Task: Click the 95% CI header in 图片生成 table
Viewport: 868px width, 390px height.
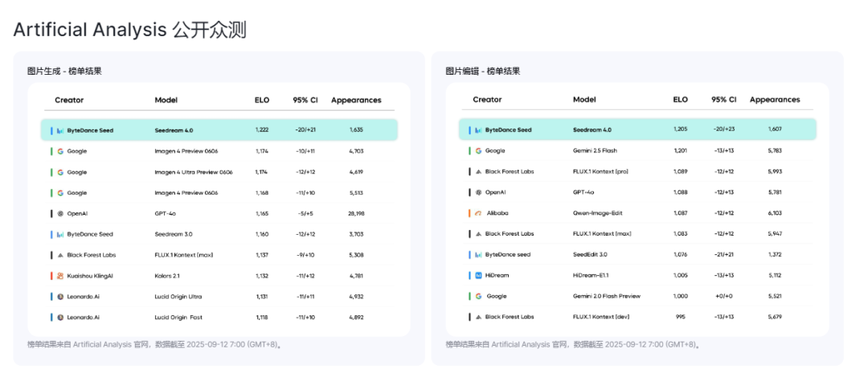Action: tap(305, 101)
